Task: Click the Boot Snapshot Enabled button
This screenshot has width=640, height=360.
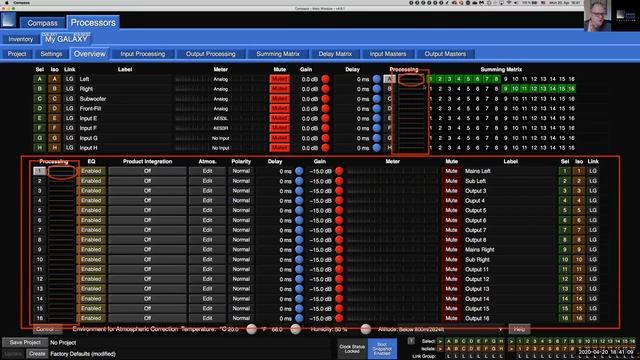Action: [x=382, y=349]
